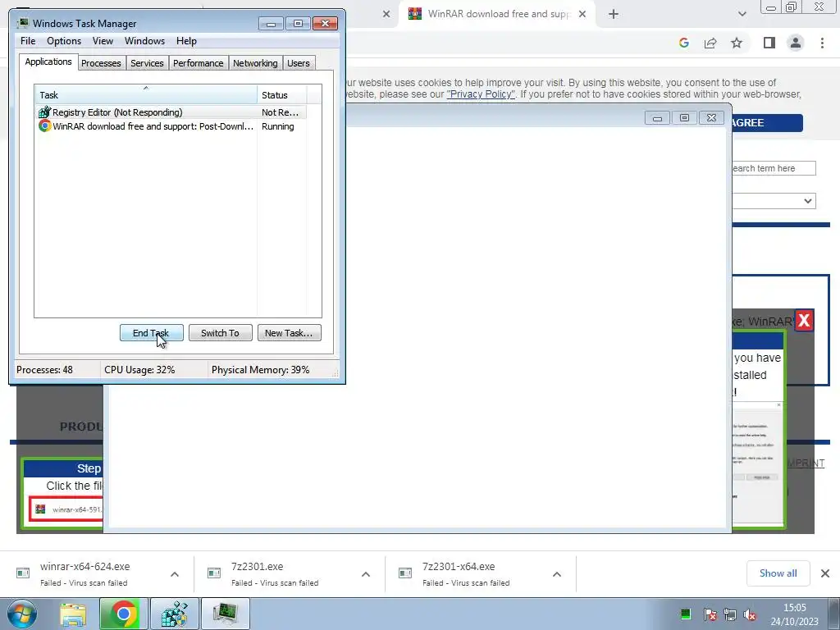The height and width of the screenshot is (630, 840).
Task: Switch to the Users tab
Action: (299, 63)
